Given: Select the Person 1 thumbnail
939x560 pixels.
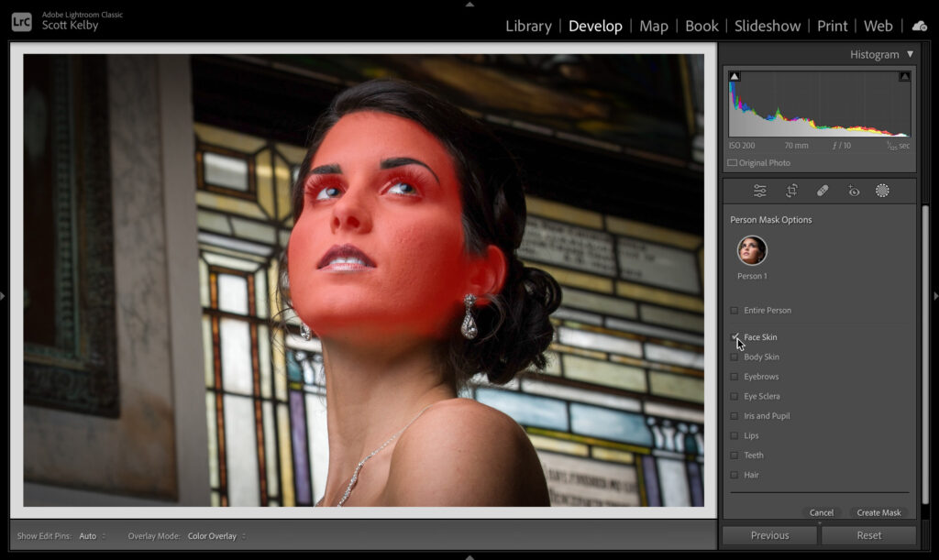Looking at the screenshot, I should (752, 251).
